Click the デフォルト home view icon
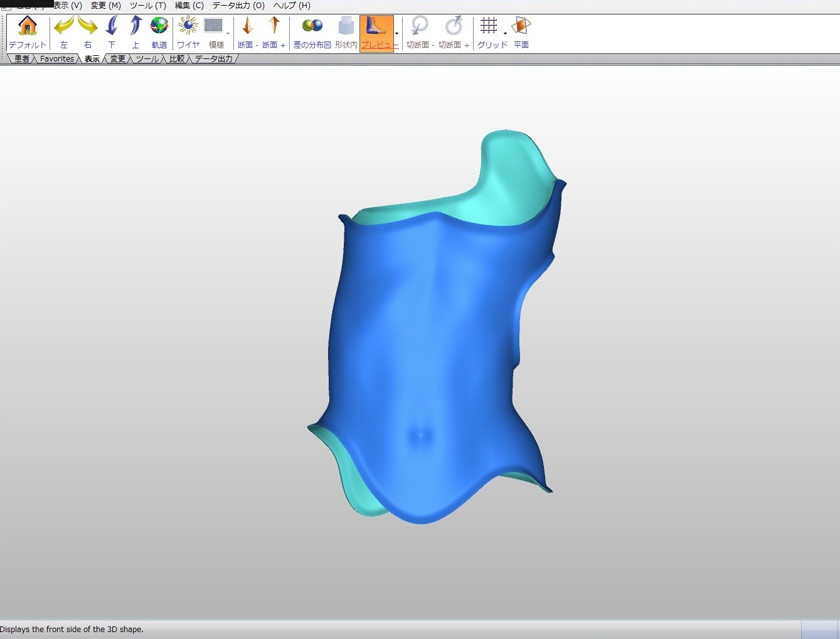 coord(28,33)
